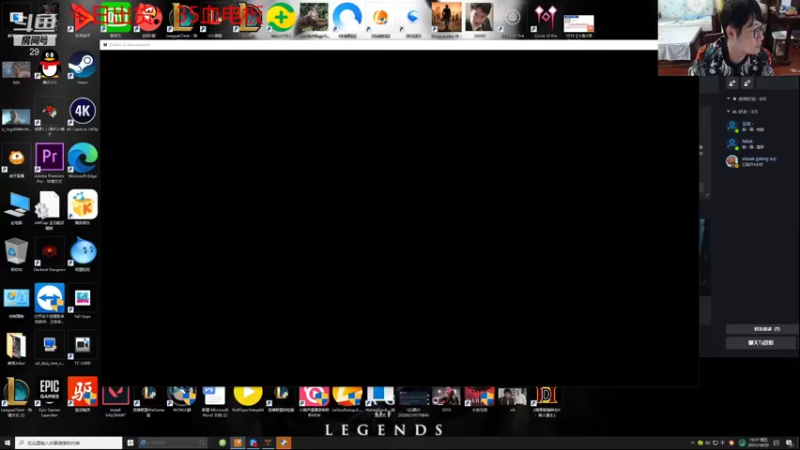
Task: Collapse the favorites group in Steam friends list
Action: click(729, 98)
